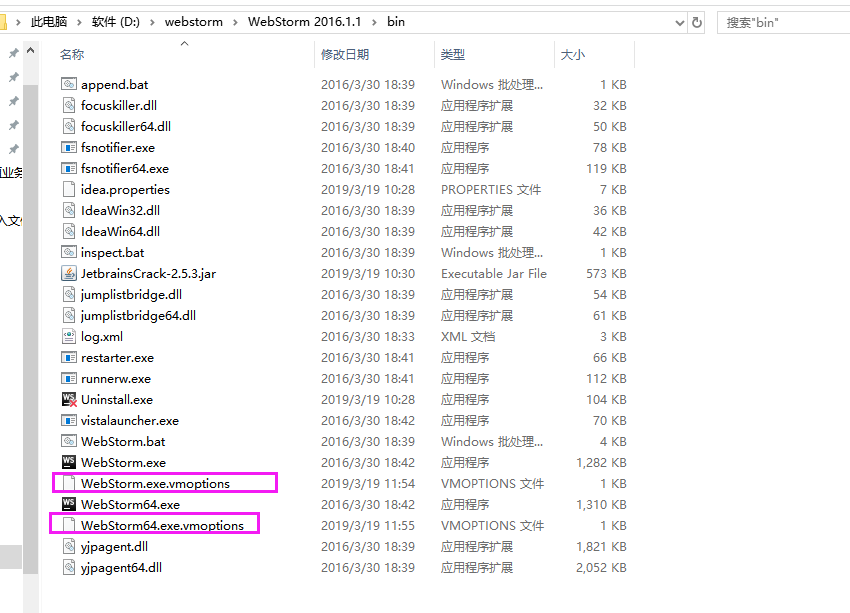The width and height of the screenshot is (850, 613).
Task: Navigate to 软件 (D:) in the address bar
Action: [x=115, y=22]
